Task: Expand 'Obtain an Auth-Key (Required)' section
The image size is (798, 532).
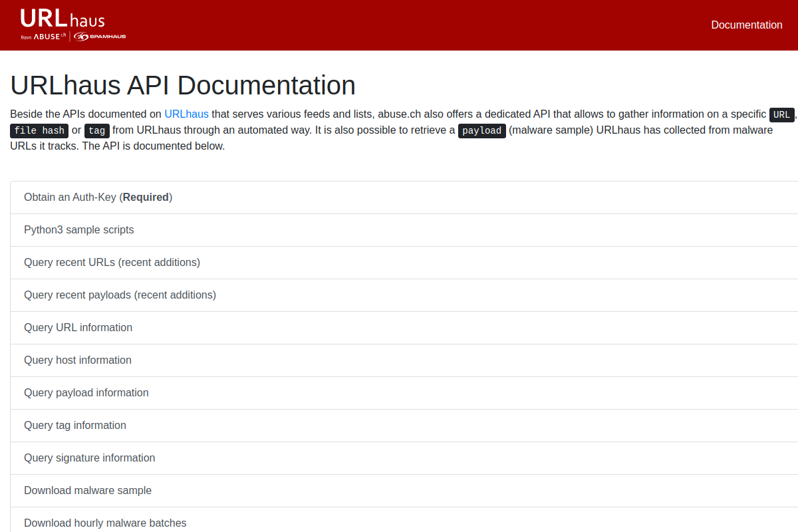Action: (404, 198)
